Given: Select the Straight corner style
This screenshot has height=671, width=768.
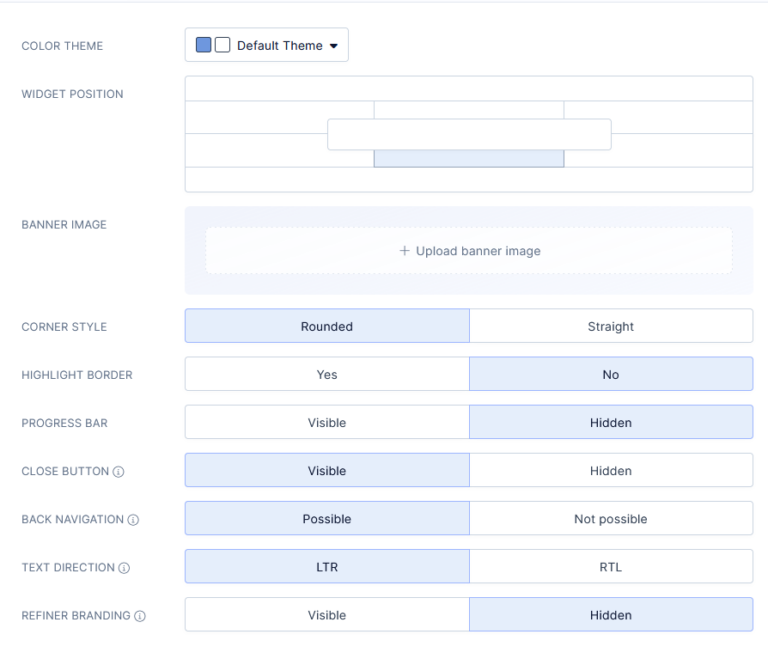Looking at the screenshot, I should (x=610, y=326).
